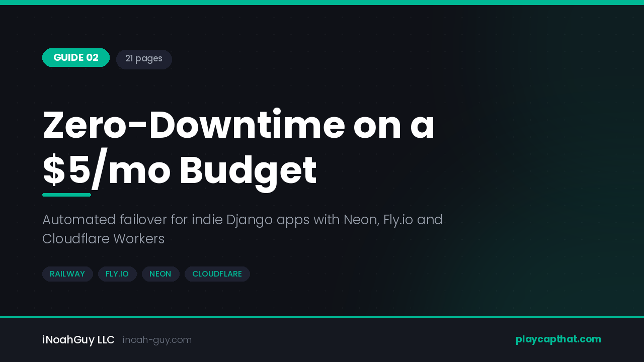Click the GUIDE 02 badge

click(76, 58)
